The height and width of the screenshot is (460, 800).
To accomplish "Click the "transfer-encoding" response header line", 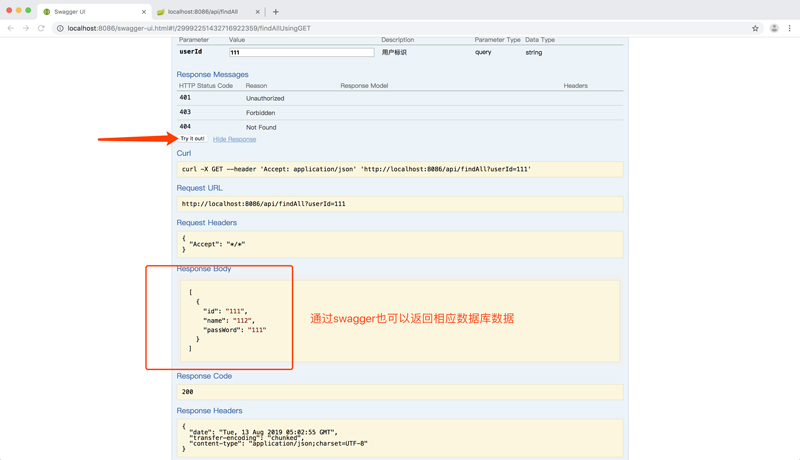I will pos(245,438).
